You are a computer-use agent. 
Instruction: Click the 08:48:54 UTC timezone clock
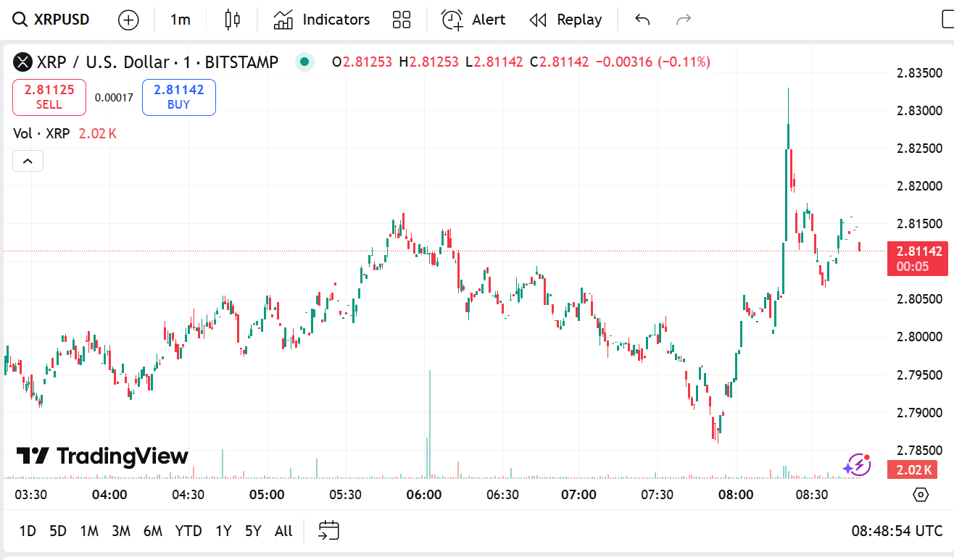point(897,531)
